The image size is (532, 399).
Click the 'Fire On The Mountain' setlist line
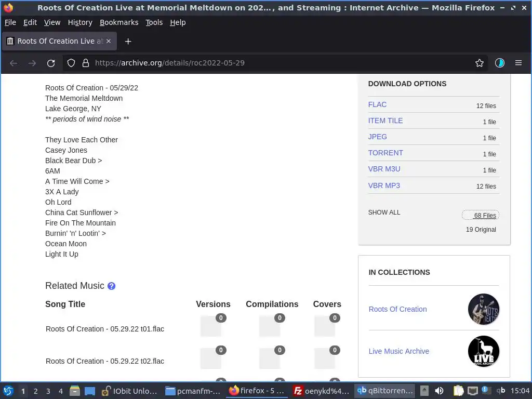pos(81,223)
